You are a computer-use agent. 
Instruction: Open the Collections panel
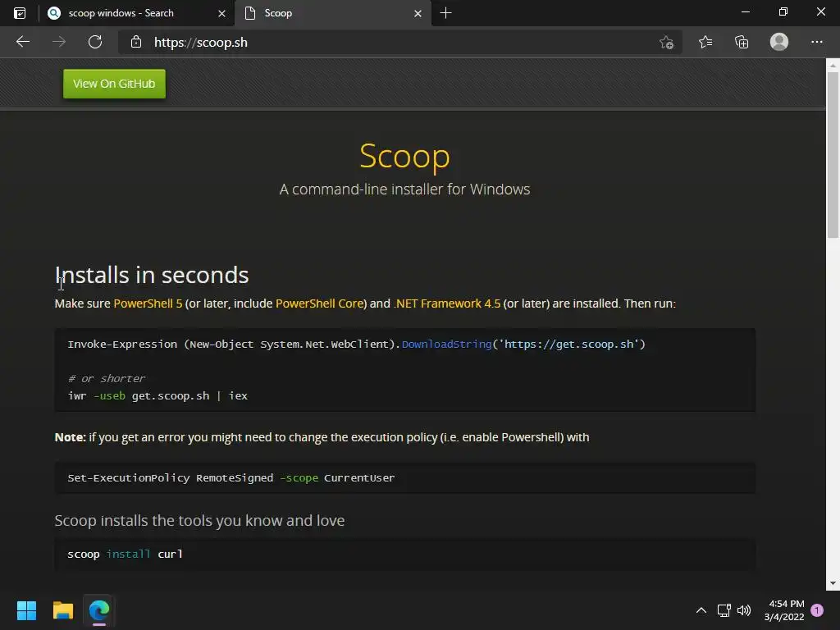point(742,42)
